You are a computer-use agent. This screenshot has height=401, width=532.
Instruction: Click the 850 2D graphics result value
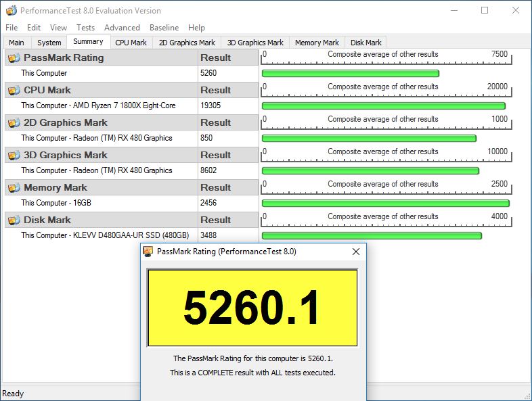coord(206,138)
